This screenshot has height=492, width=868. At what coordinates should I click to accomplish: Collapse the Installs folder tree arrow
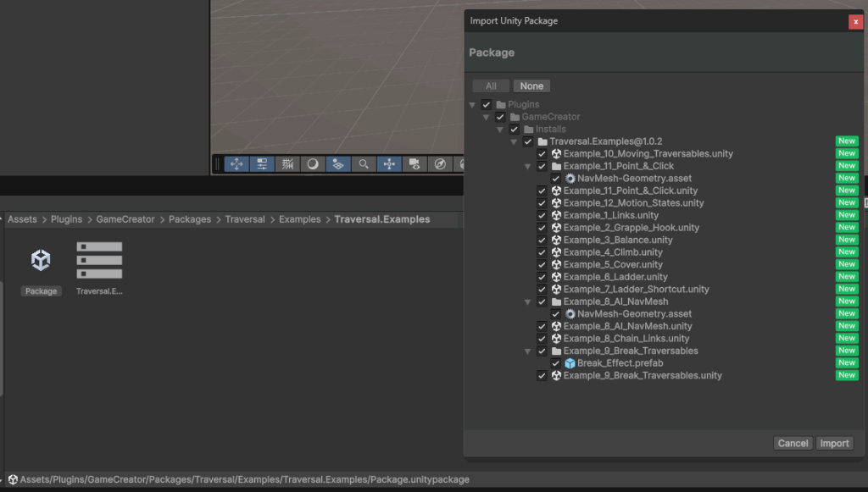(500, 130)
